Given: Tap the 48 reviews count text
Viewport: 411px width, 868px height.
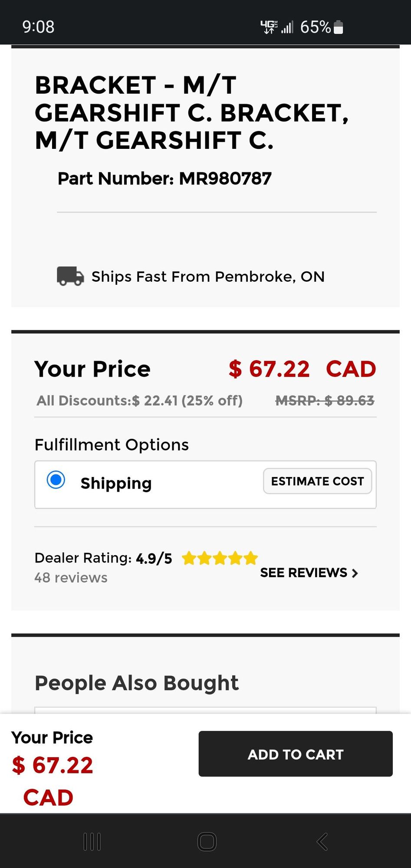Looking at the screenshot, I should [71, 578].
